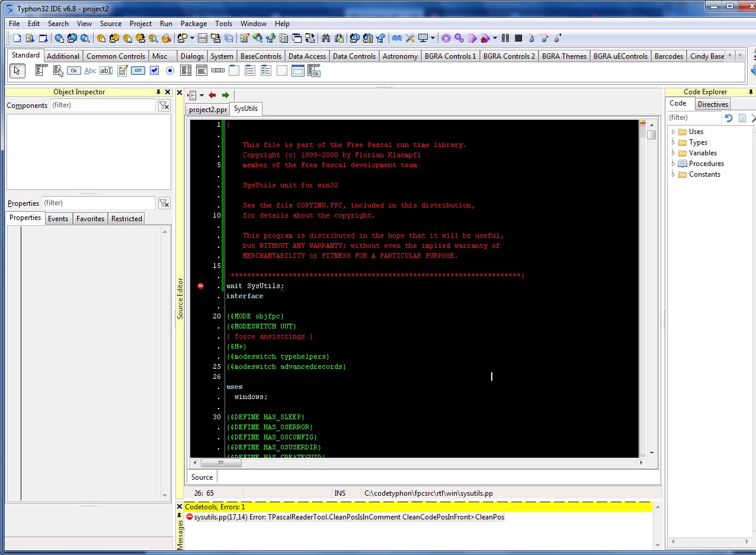
Task: Clear the Components filter funnel icon
Action: [x=164, y=105]
